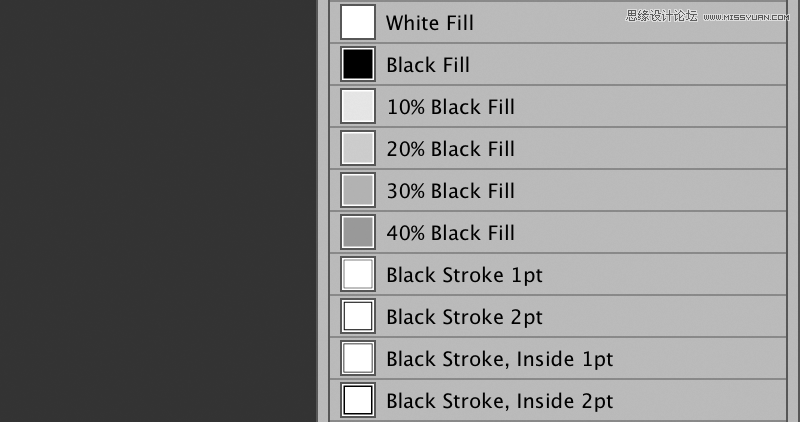This screenshot has width=800, height=422.
Task: Pick the 40% Black Fill swatch icon
Action: (x=358, y=232)
